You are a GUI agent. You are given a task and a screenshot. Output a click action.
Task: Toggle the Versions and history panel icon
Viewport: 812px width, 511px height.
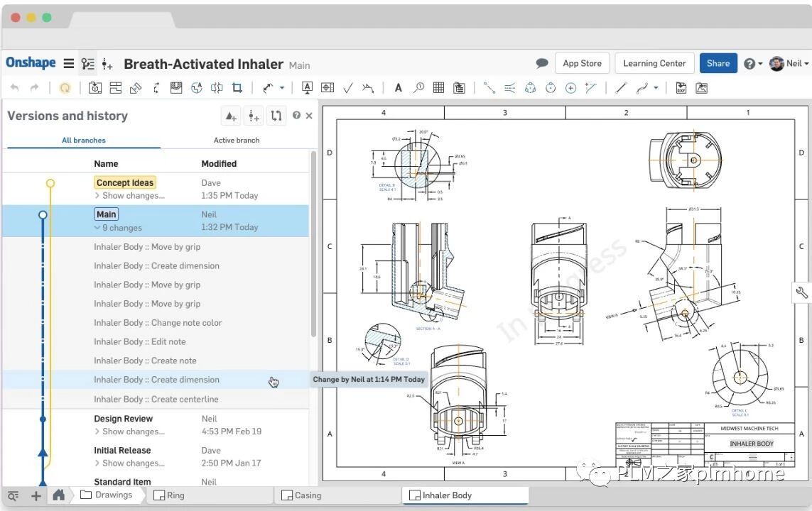88,64
